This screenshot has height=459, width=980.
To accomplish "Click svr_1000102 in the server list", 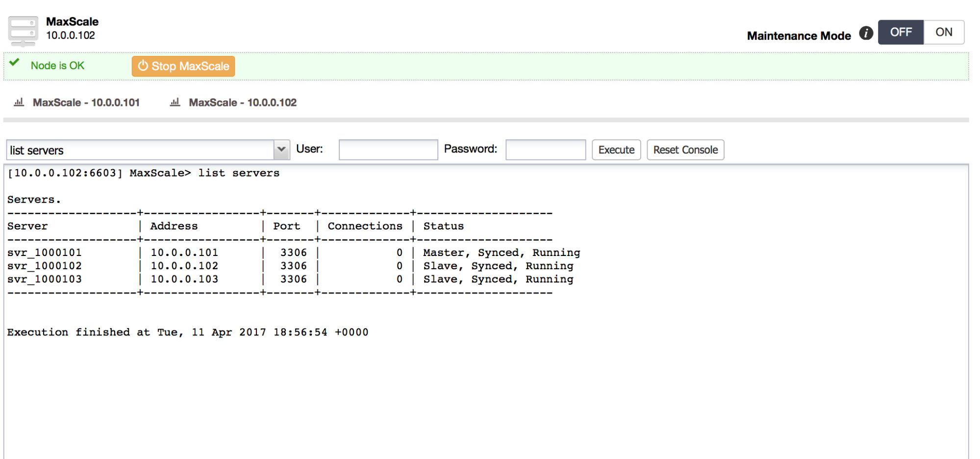I will point(45,266).
